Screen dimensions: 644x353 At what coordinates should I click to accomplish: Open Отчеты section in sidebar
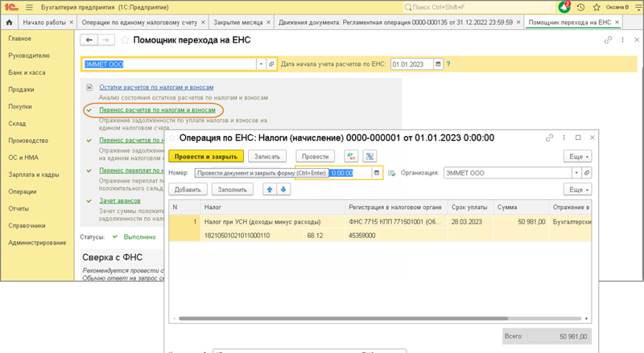19,209
